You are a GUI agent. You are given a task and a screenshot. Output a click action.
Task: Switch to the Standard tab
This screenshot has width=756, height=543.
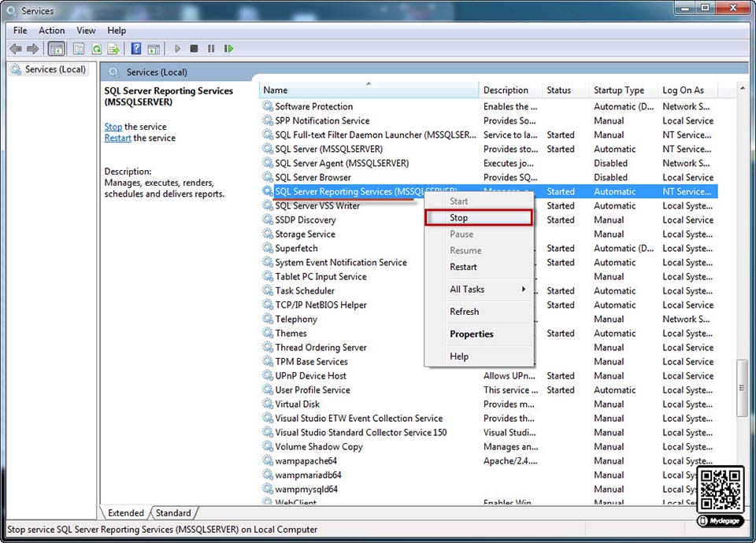coord(173,512)
